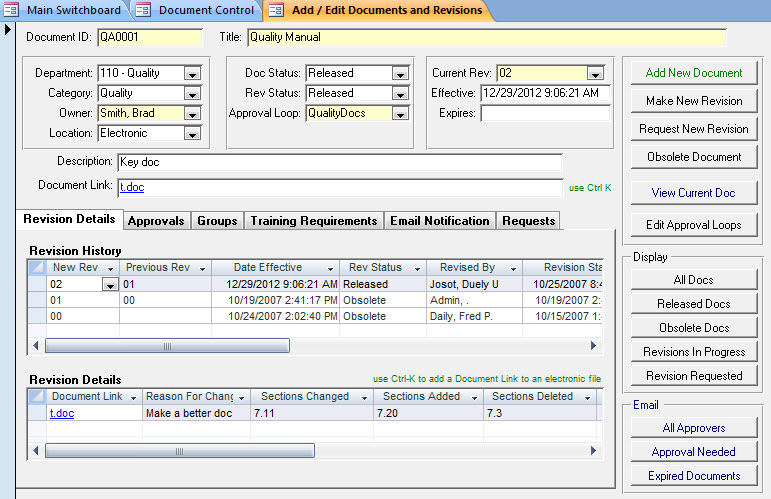This screenshot has width=771, height=499.
Task: Open the Current Rev dropdown
Action: tap(596, 73)
